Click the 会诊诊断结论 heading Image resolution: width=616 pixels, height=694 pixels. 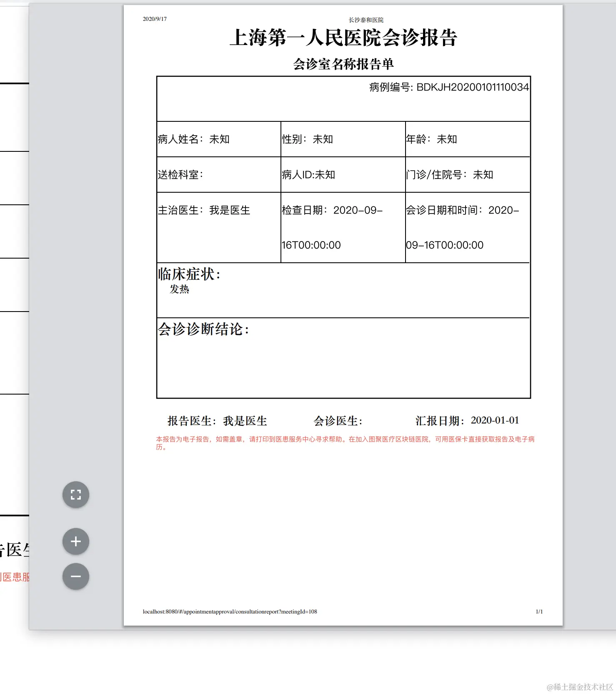pyautogui.click(x=203, y=329)
